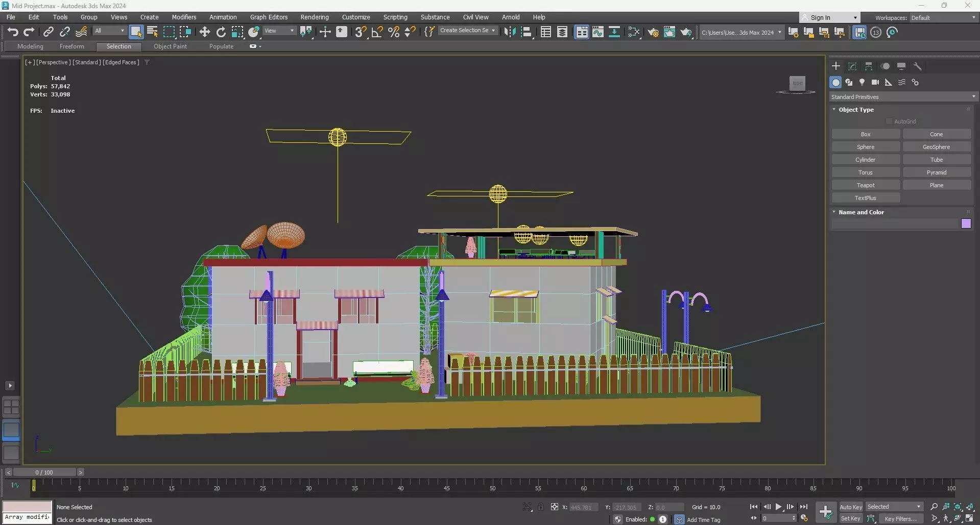
Task: Click the Play Animation button
Action: pyautogui.click(x=778, y=507)
